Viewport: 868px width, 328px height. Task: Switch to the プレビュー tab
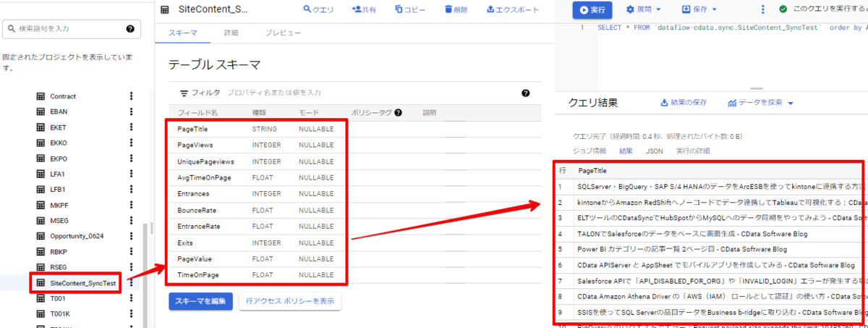click(x=283, y=33)
